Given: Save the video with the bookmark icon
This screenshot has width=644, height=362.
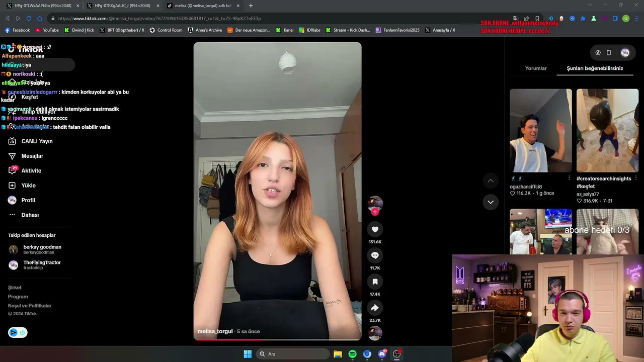Looking at the screenshot, I should point(375,282).
